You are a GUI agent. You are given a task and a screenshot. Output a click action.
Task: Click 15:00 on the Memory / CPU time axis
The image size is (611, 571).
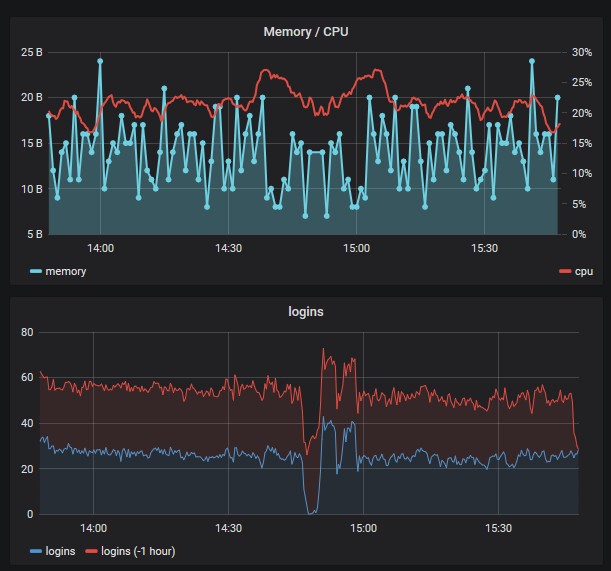click(357, 248)
